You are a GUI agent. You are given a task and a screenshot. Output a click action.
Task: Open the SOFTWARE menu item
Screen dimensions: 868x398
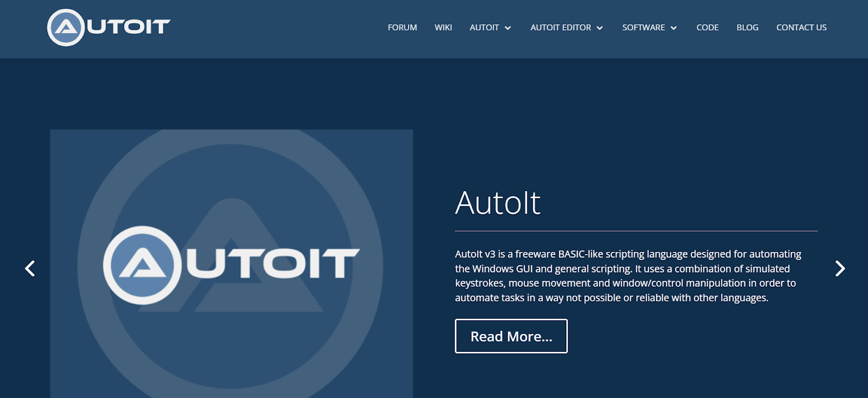(643, 27)
